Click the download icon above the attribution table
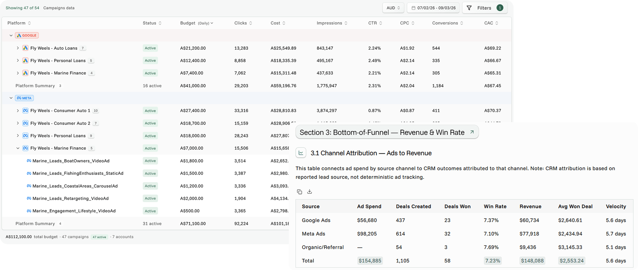644x270 pixels. 309,191
